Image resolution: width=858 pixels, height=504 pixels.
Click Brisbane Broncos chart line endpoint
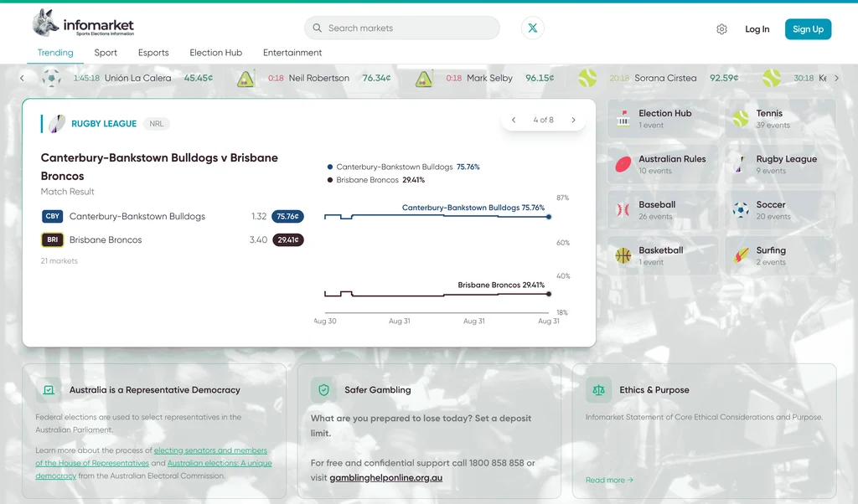point(548,294)
